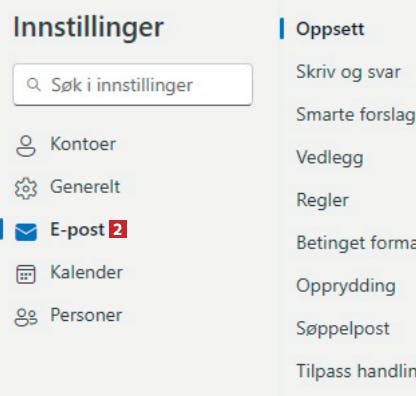Viewport: 416px width, 396px height.
Task: Select the Kalender settings category
Action: coord(86,272)
